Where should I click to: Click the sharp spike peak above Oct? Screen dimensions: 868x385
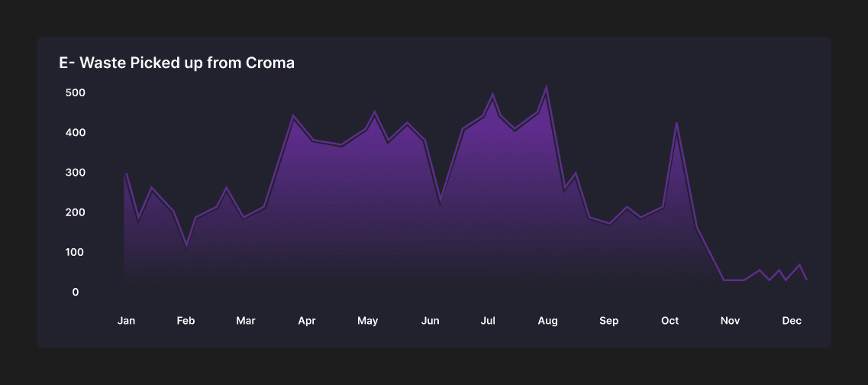click(x=676, y=124)
